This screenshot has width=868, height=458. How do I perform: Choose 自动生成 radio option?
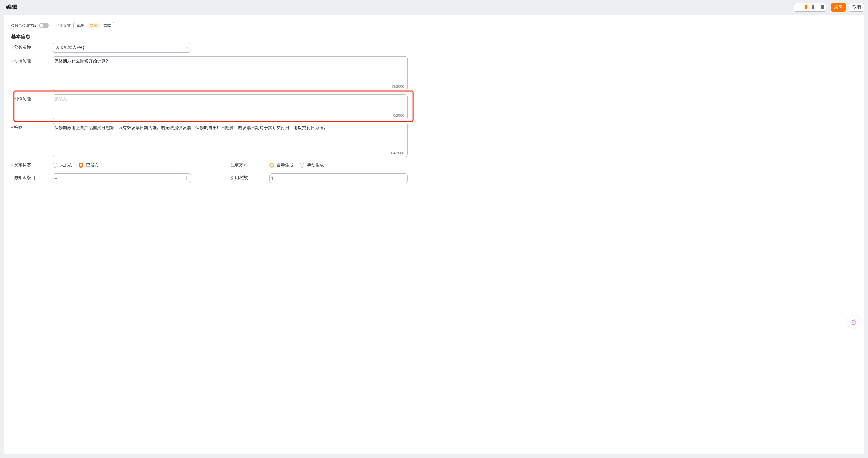click(x=272, y=165)
